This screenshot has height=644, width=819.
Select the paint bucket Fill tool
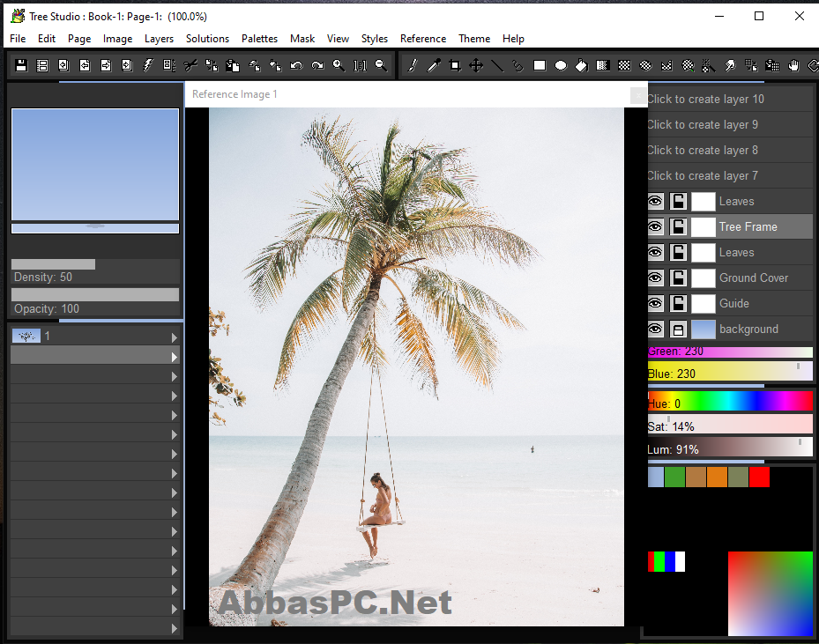tap(582, 65)
